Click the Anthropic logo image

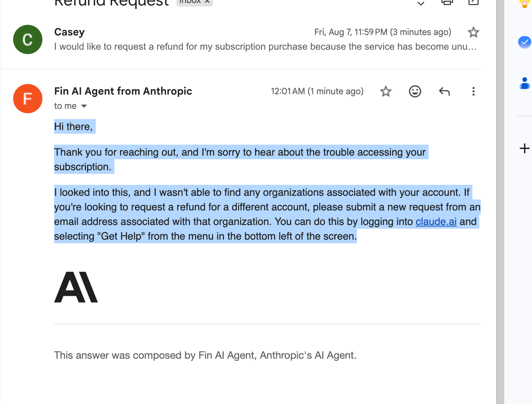[x=76, y=287]
